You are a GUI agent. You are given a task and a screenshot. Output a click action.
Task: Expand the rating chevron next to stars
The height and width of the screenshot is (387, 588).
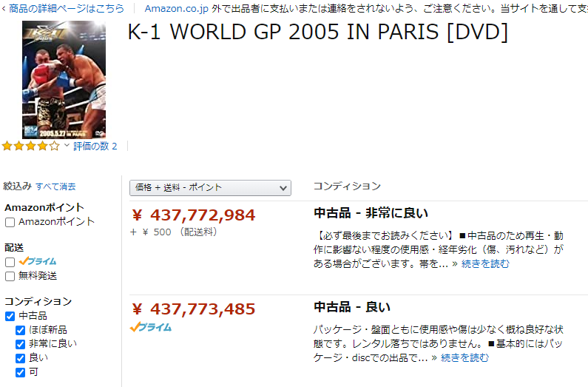[x=67, y=147]
